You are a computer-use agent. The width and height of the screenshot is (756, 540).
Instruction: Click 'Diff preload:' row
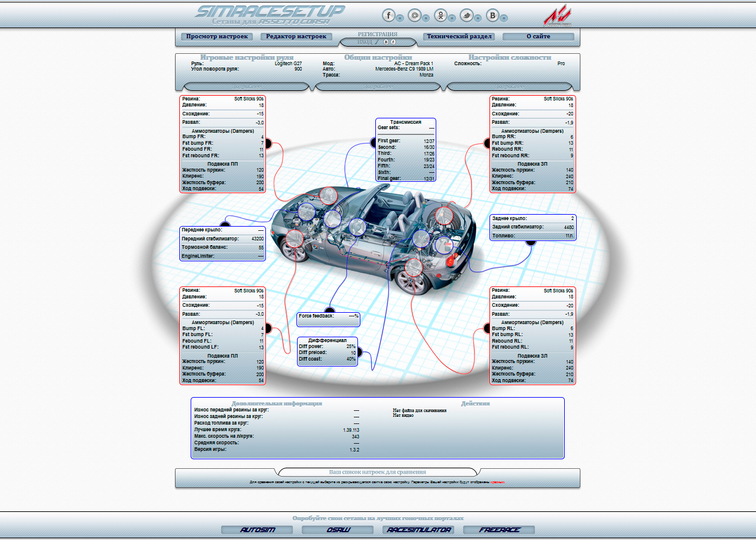tap(328, 353)
